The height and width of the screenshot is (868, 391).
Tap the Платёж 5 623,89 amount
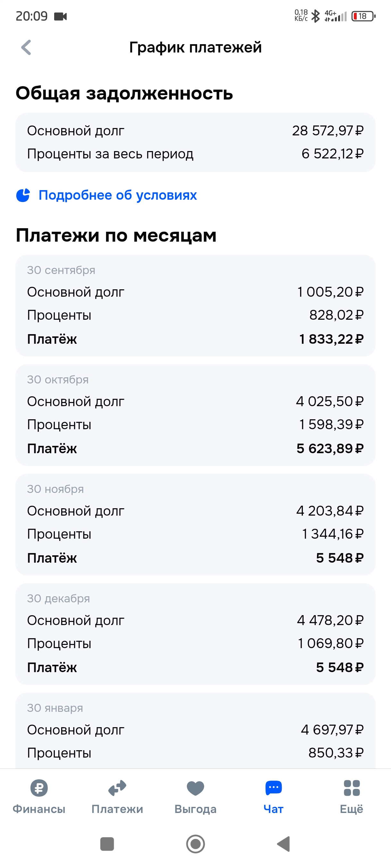click(x=330, y=448)
